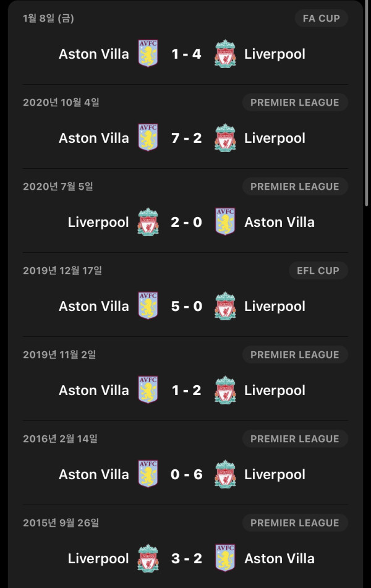Click the 2020 July 5 match date

[58, 186]
